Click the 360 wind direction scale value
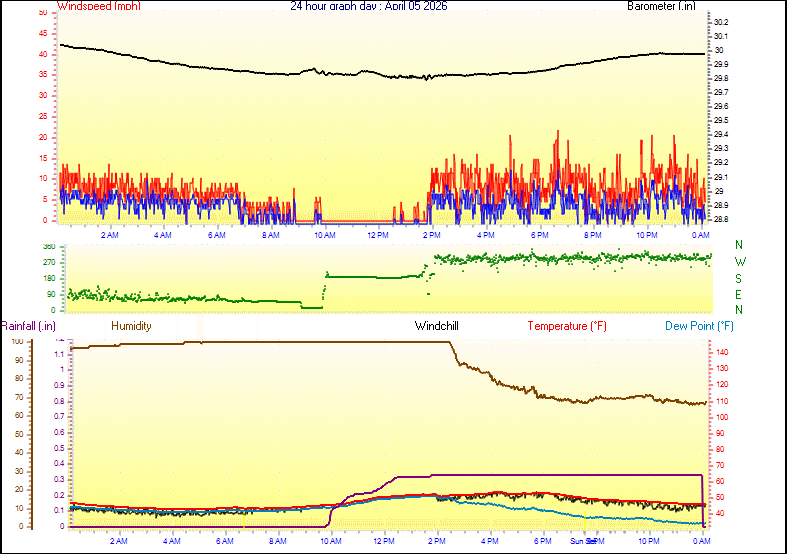 point(49,246)
